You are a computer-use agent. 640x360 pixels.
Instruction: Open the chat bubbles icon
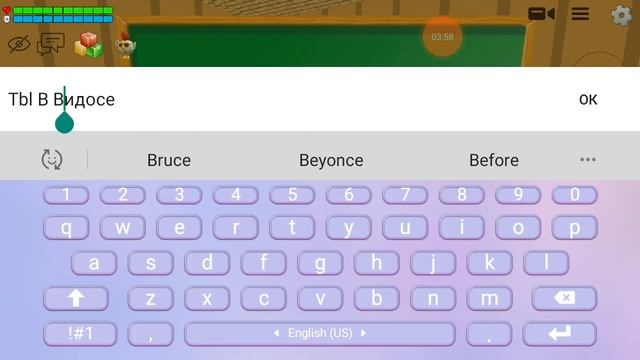click(x=51, y=44)
